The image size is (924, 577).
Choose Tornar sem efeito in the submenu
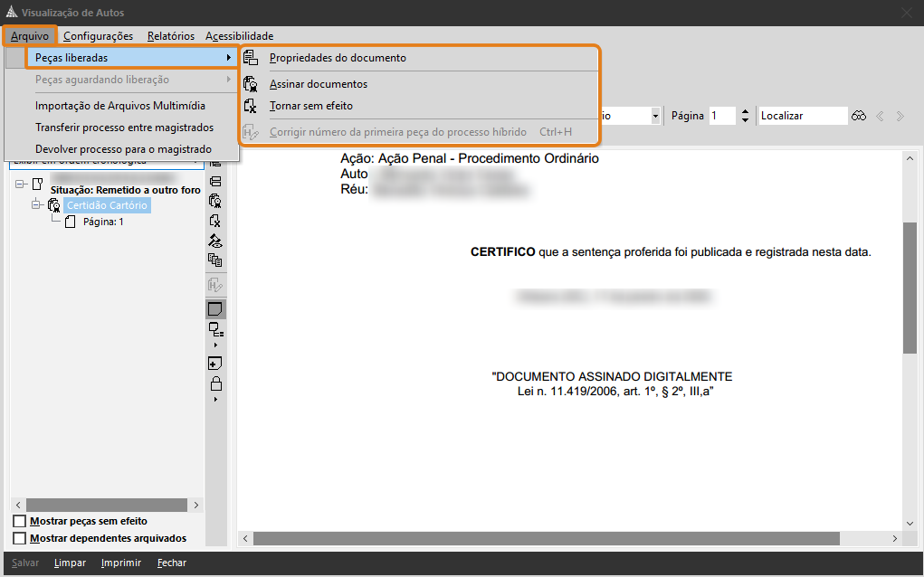pyautogui.click(x=420, y=106)
